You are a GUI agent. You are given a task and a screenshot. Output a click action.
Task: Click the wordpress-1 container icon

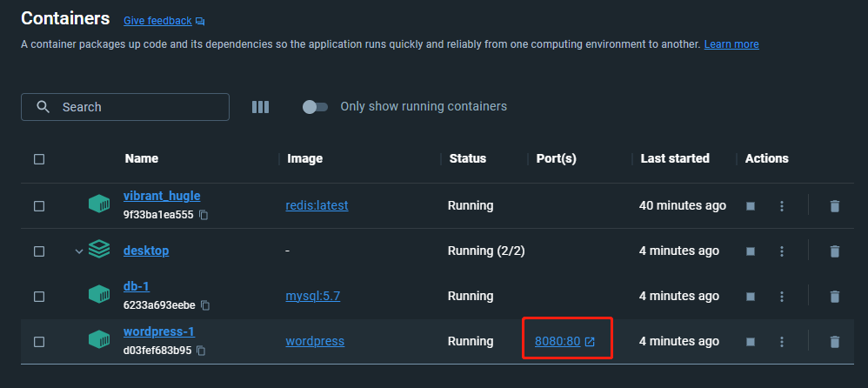(x=99, y=339)
